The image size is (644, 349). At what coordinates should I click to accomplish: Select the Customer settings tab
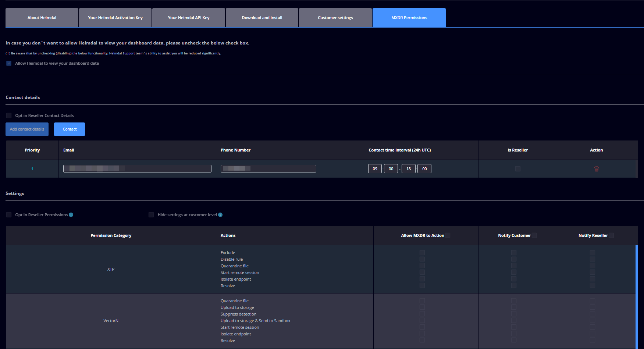pyautogui.click(x=335, y=18)
